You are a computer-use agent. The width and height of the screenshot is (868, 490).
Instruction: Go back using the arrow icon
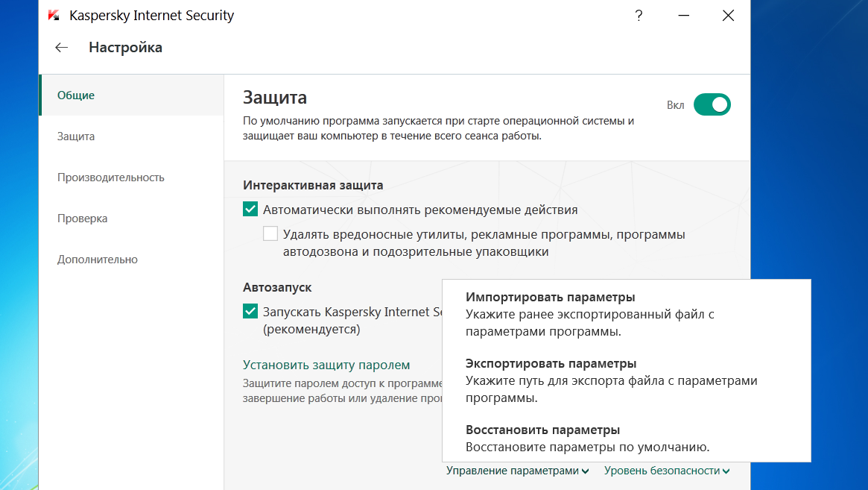click(x=61, y=48)
